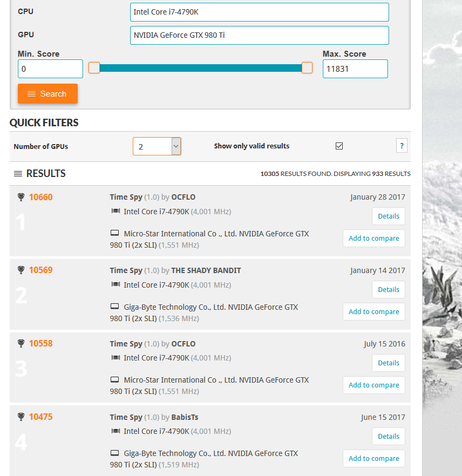This screenshot has width=462, height=476.
Task: Click the 10305 RESULTS FOUND text
Action: pos(296,174)
